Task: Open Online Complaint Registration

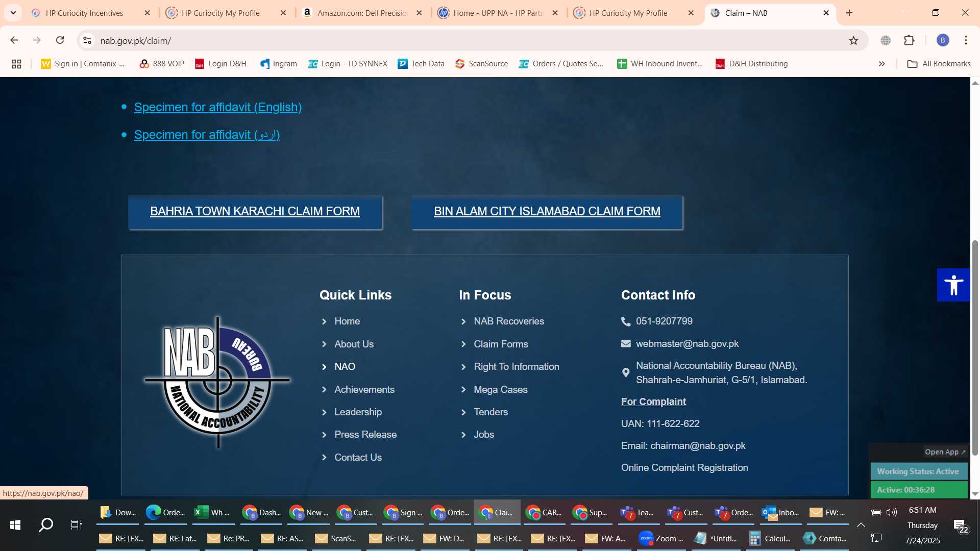Action: click(684, 467)
